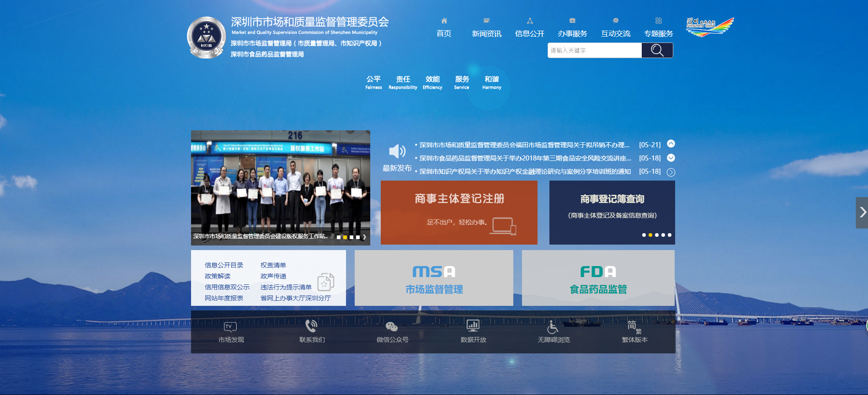This screenshot has width=868, height=395.
Task: Click the chart icon for 数据开放
Action: [473, 326]
